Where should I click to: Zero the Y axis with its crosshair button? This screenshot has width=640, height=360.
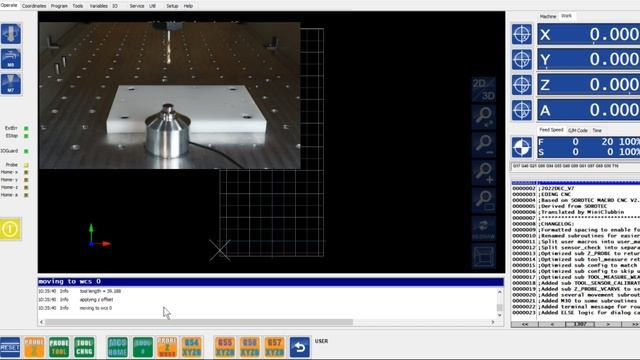tap(522, 60)
